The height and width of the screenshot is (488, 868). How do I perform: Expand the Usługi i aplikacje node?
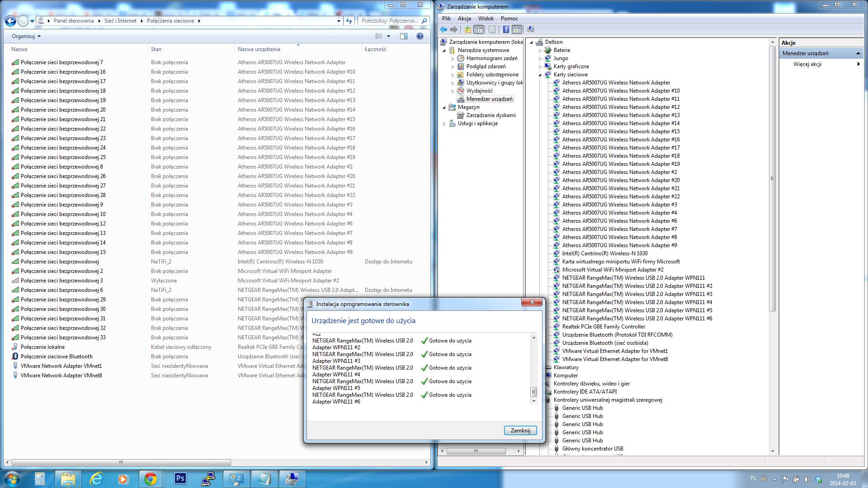(444, 124)
